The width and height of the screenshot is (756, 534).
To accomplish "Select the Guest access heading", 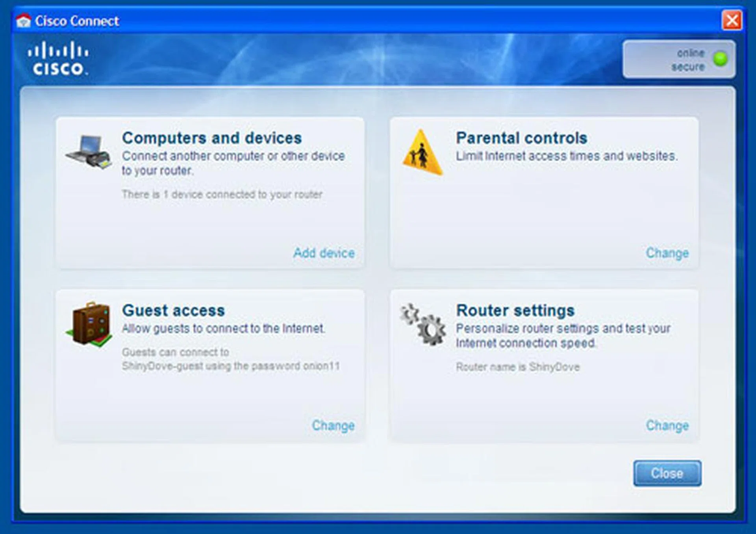I will (x=173, y=311).
